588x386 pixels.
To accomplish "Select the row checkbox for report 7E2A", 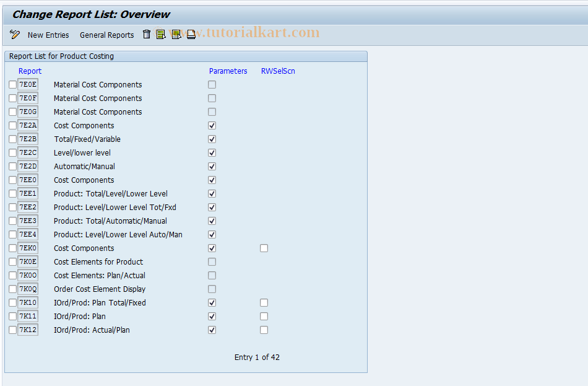I will coord(12,125).
